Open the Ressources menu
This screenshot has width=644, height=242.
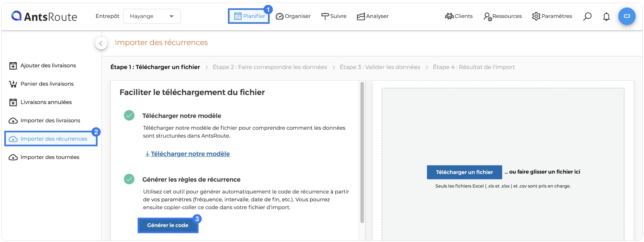coord(503,16)
